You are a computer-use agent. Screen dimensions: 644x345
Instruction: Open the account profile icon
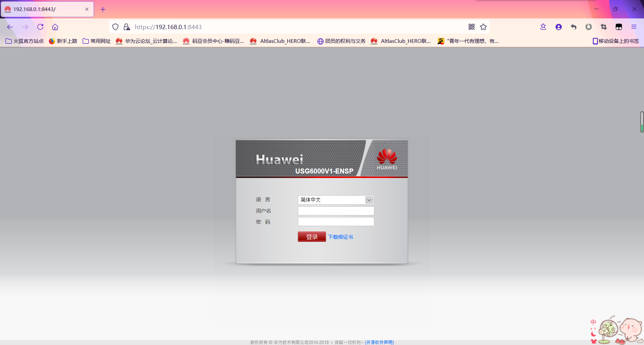[x=558, y=27]
